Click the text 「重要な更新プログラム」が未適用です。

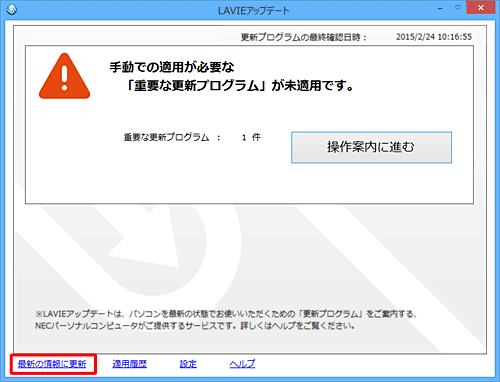tap(239, 86)
